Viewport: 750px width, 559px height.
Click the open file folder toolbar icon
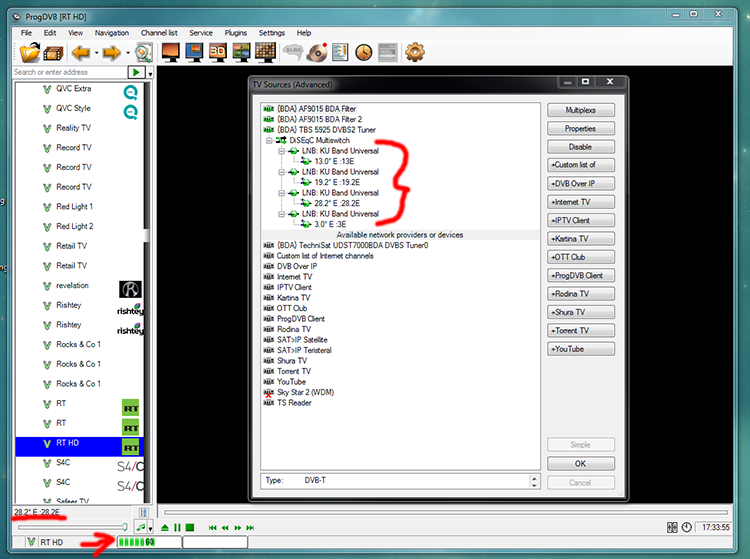pos(30,51)
